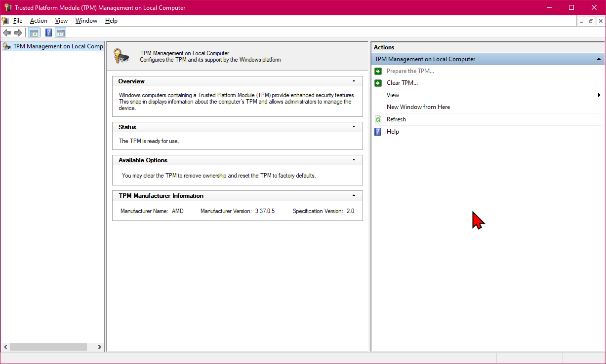Open the Window menu
Image resolution: width=606 pixels, height=364 pixels.
point(86,21)
